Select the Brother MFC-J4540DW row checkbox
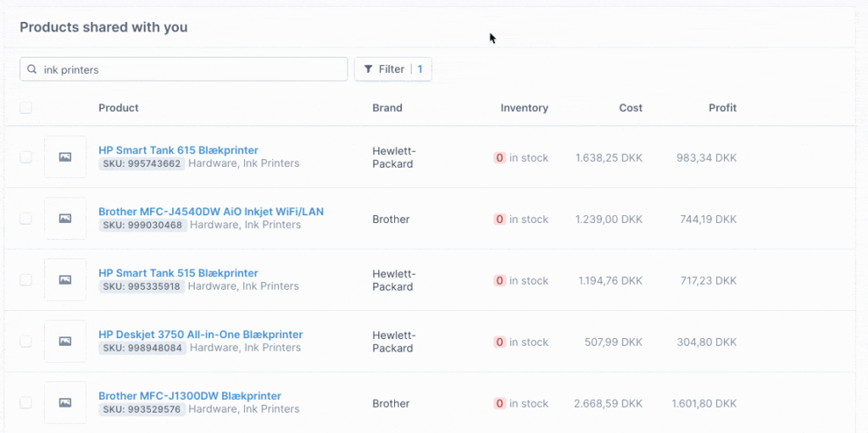 click(26, 219)
